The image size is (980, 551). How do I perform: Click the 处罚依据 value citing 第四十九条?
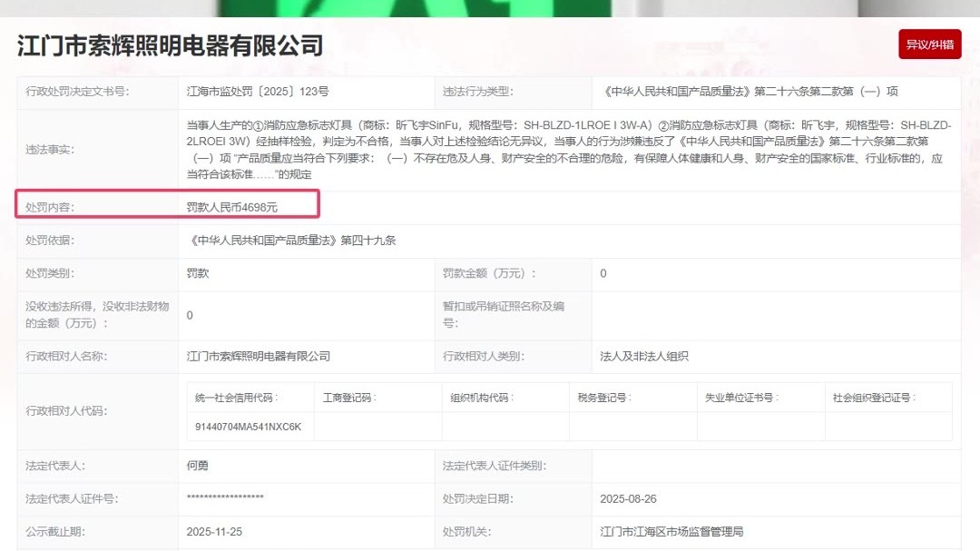(x=291, y=241)
